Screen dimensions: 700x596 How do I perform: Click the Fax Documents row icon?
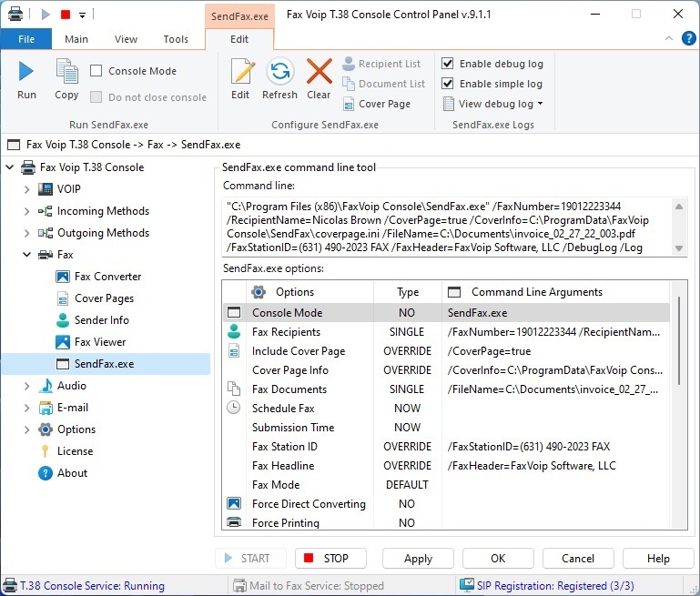(x=234, y=389)
